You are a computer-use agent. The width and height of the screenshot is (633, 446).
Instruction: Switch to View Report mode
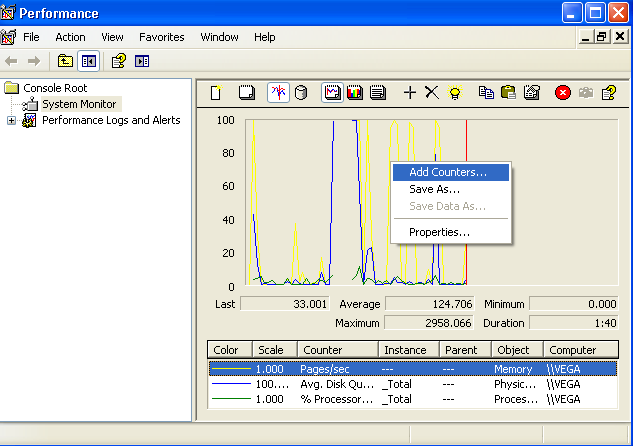(x=378, y=92)
